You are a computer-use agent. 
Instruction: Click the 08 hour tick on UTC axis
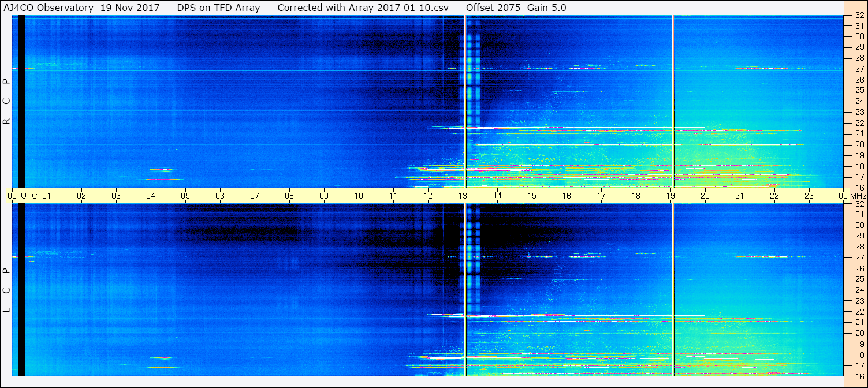pyautogui.click(x=289, y=196)
